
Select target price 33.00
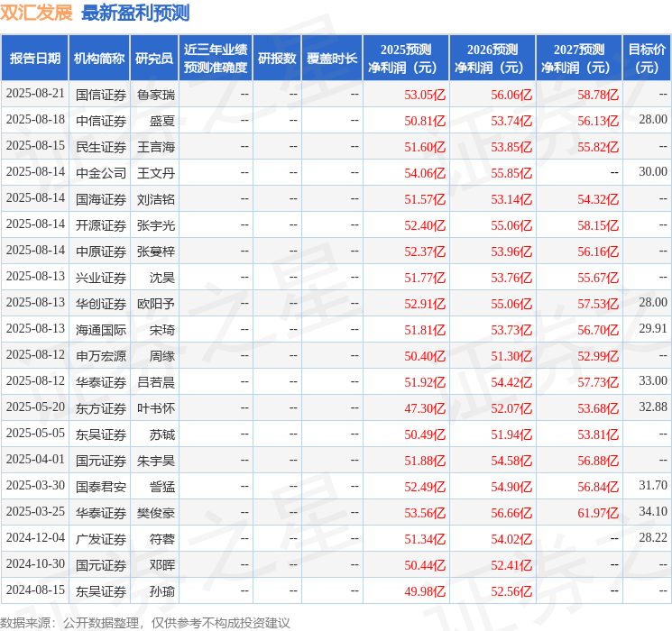coord(653,380)
